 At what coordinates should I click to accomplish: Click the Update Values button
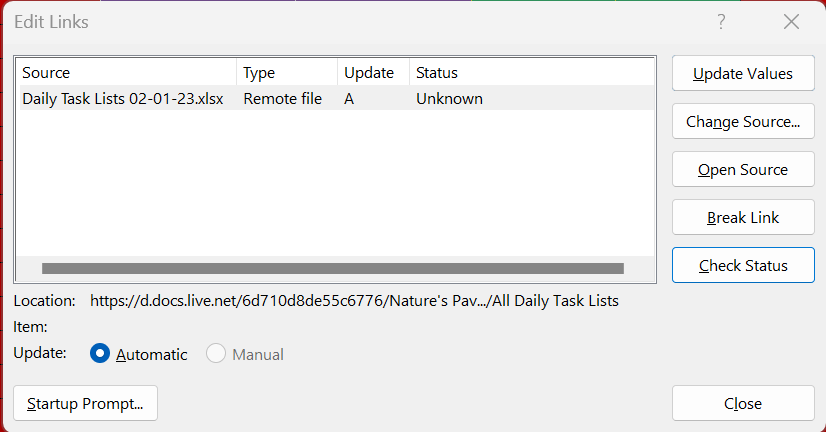tap(743, 73)
